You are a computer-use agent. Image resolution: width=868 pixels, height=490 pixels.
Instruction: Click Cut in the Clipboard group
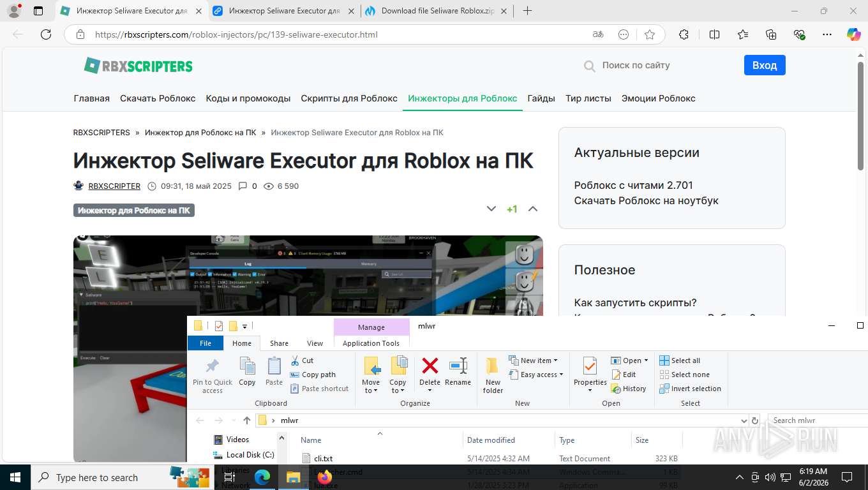point(302,360)
